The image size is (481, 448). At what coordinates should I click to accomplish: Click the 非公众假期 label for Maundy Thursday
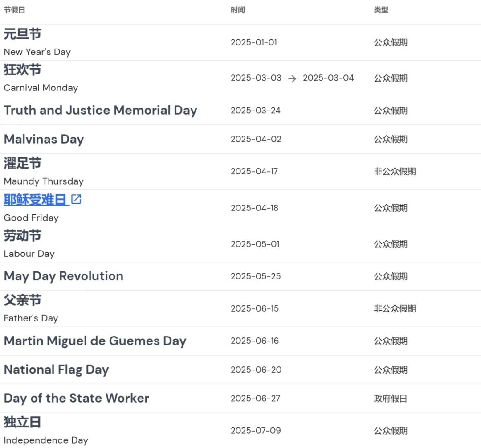pos(395,171)
